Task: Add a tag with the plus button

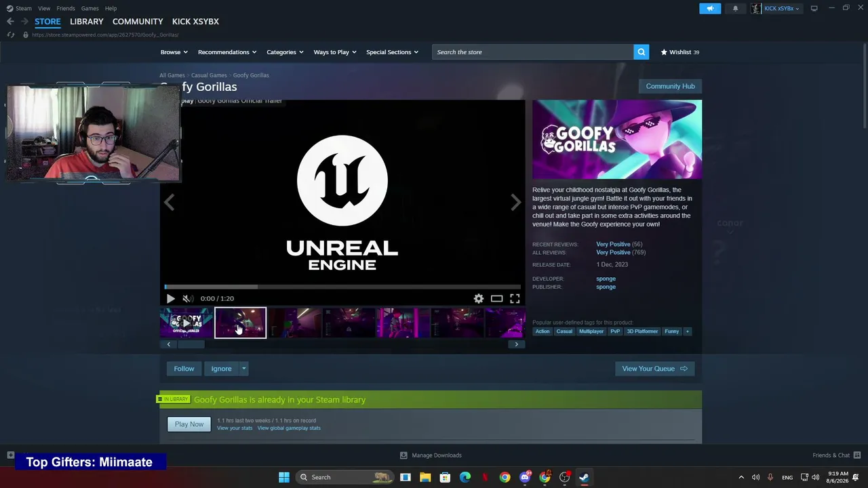Action: (688, 331)
